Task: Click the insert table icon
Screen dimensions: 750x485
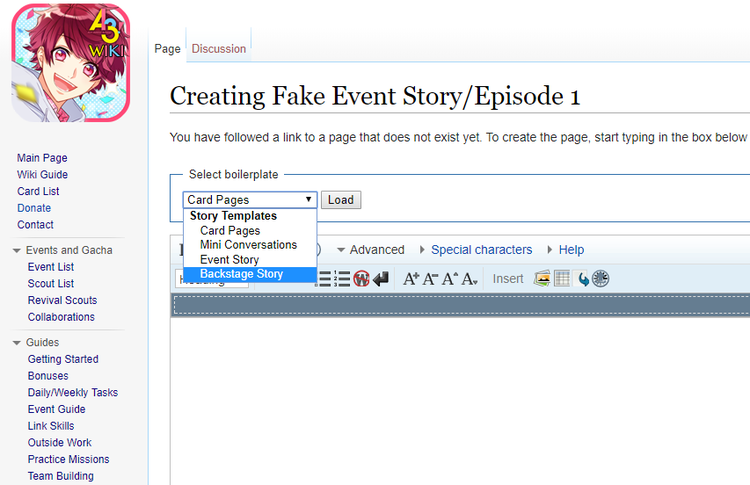Action: coord(562,279)
